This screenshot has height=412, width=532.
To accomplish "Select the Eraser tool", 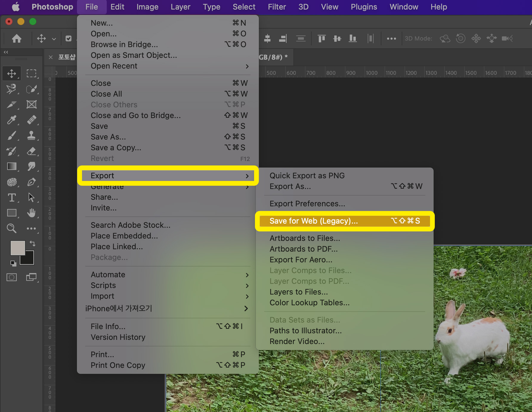I will click(31, 151).
